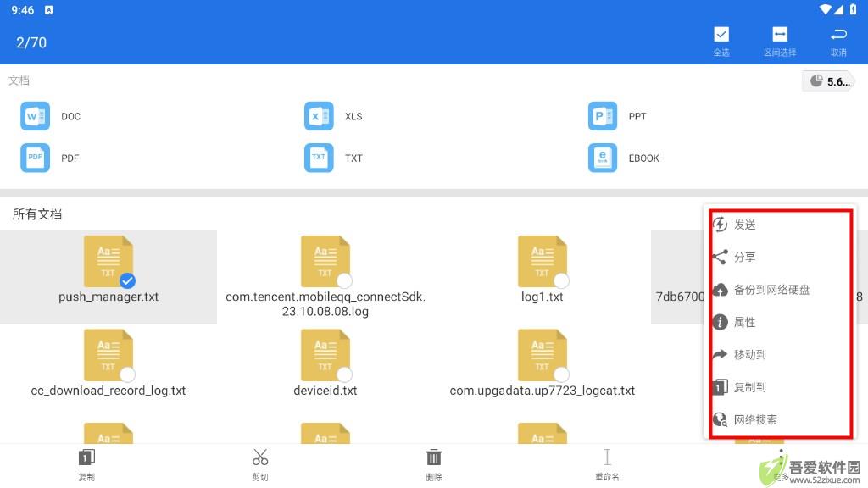Tap the 所有文档 section header
Screen dimensions: 868x488
click(x=37, y=214)
